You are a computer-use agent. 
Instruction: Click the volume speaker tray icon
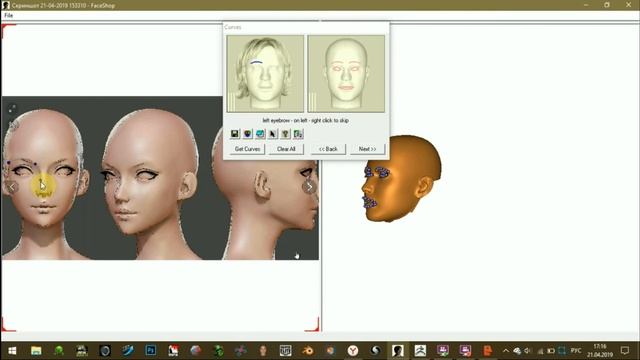[528, 351]
